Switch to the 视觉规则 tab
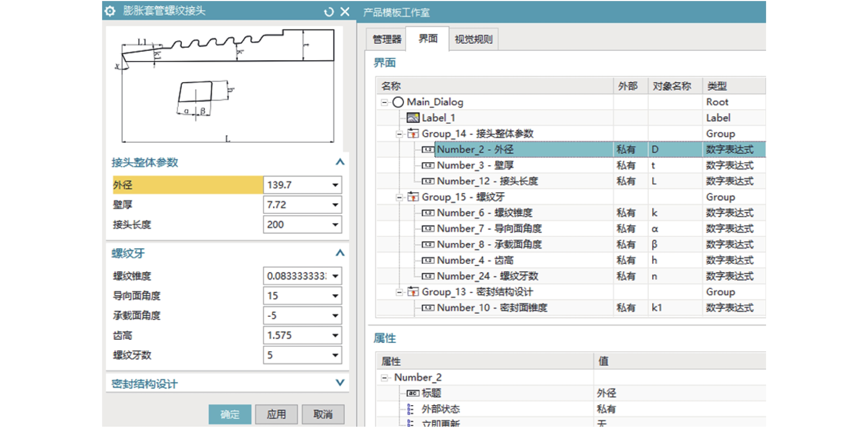The width and height of the screenshot is (868, 428). click(x=474, y=39)
